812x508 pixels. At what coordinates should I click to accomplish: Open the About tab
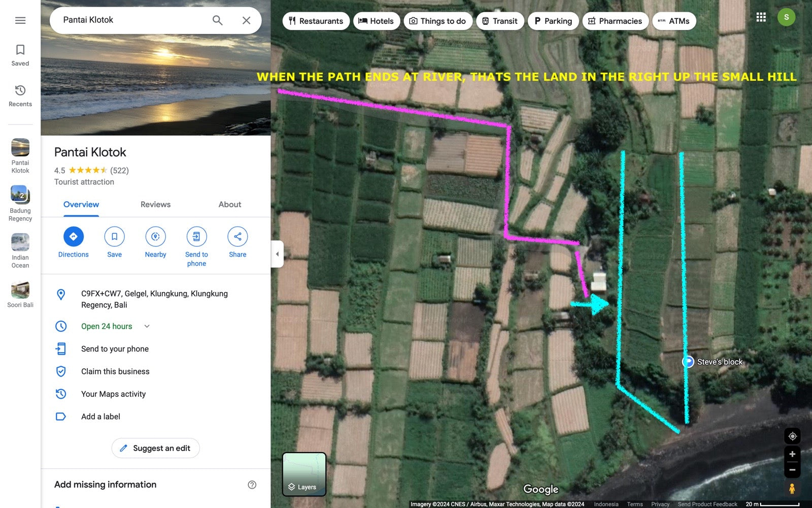coord(229,204)
